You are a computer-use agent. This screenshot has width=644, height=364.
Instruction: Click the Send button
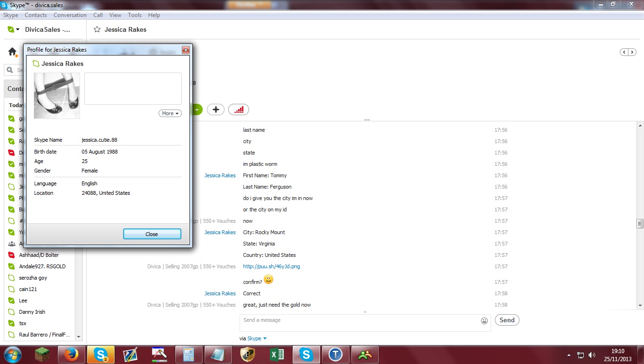coord(507,320)
